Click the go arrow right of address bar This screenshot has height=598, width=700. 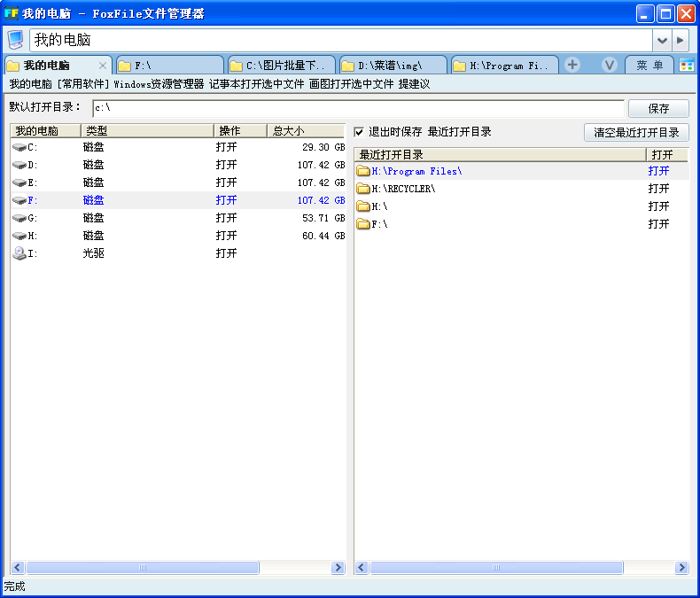click(680, 40)
